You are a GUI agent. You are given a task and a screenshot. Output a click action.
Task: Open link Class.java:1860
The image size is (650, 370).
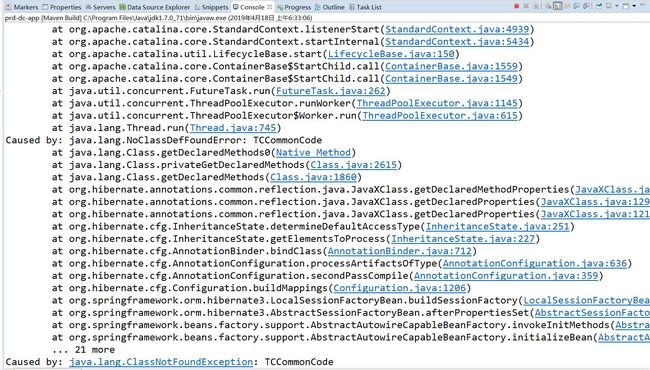pos(313,177)
